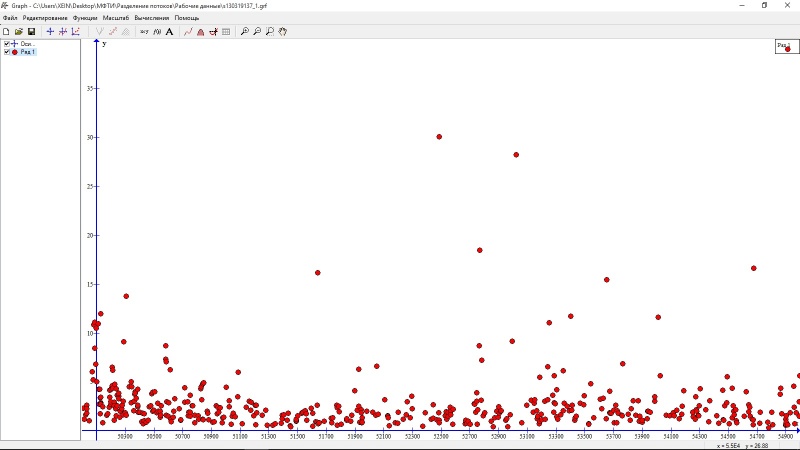The width and height of the screenshot is (800, 450).
Task: Insert a point series via dotted axes icon
Action: point(76,32)
